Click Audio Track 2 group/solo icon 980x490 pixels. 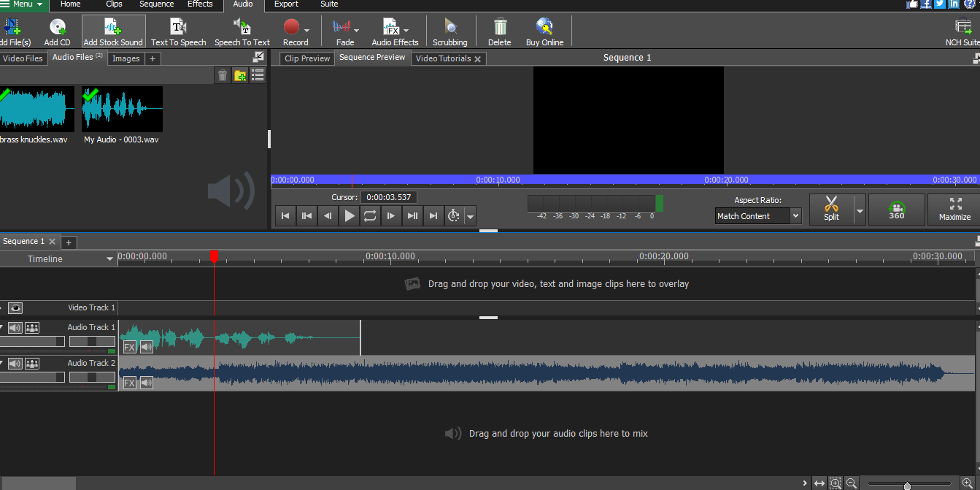(x=32, y=364)
